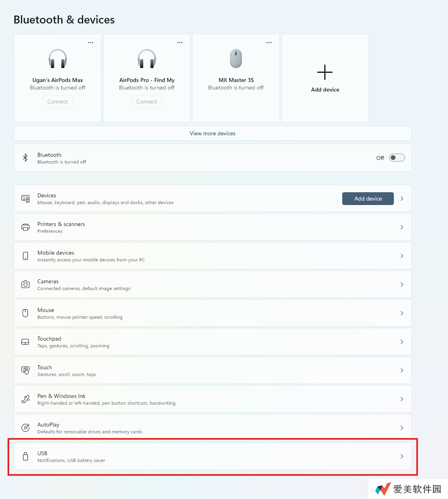Click Ugan's AirPods Max headphones icon
Viewport: 448px width, 499px height.
58,58
